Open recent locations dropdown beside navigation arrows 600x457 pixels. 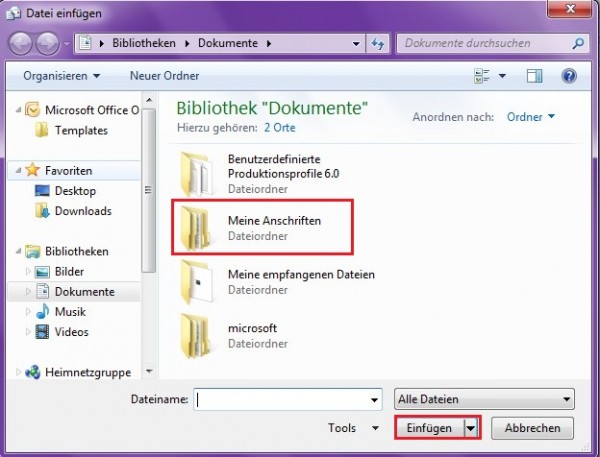(x=67, y=44)
